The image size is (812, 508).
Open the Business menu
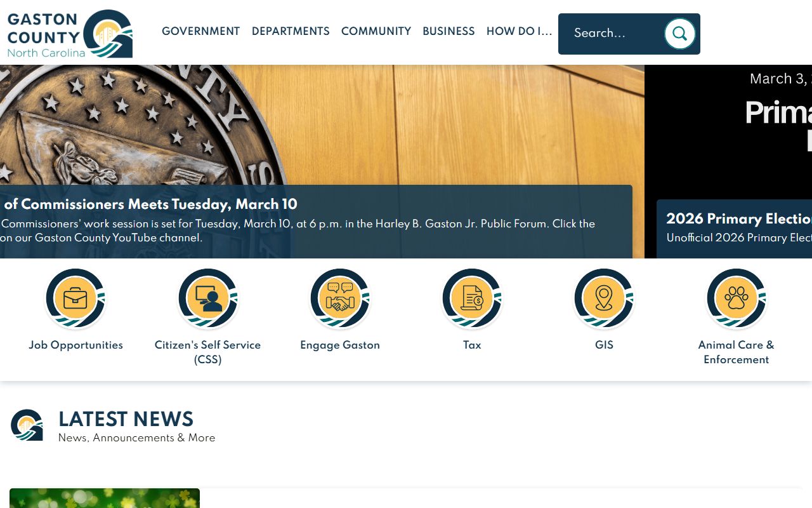[449, 31]
